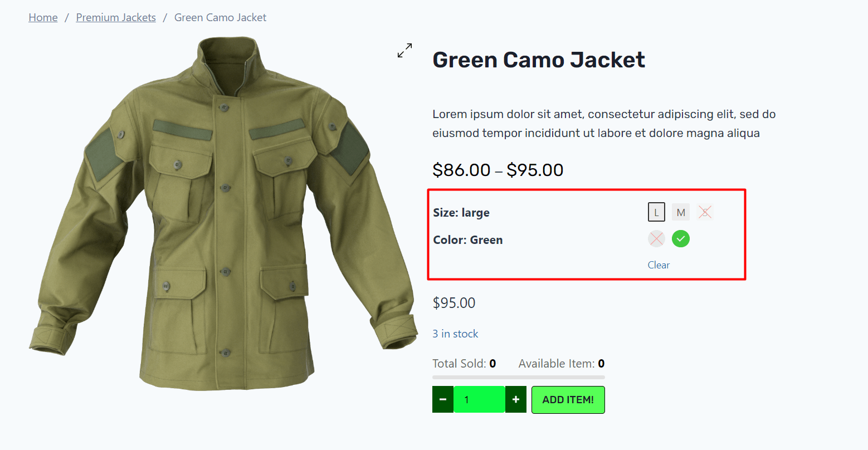Open Premium Jackets breadcrumb category

[x=116, y=18]
